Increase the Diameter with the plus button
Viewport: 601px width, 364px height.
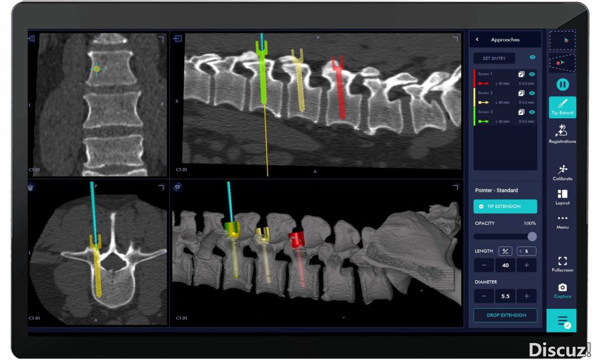point(526,296)
